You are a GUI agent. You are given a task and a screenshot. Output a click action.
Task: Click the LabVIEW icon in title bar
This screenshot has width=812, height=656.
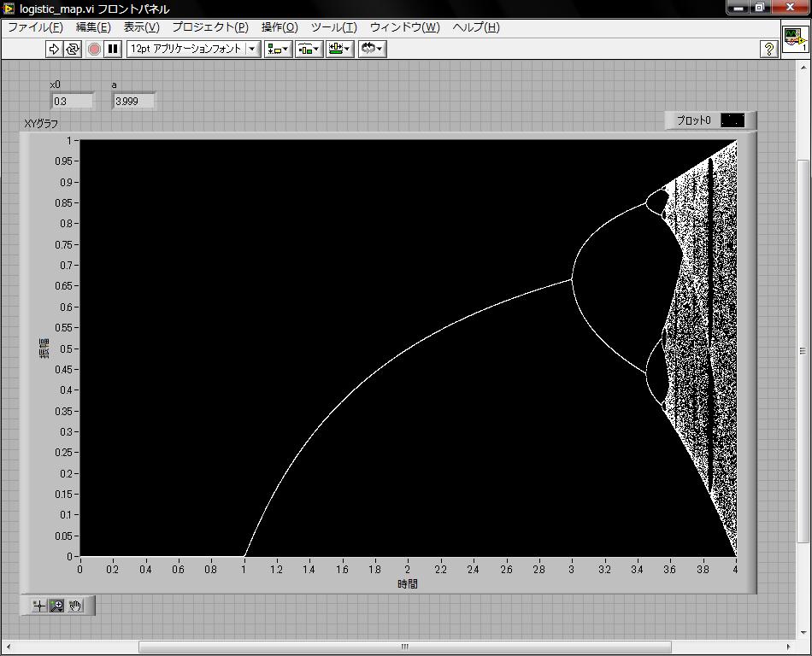coord(9,9)
